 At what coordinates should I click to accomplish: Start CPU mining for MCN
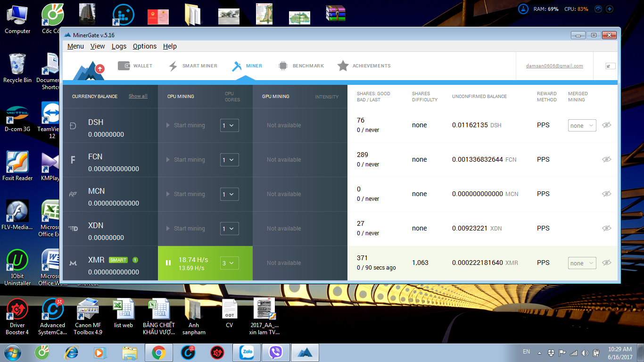185,194
